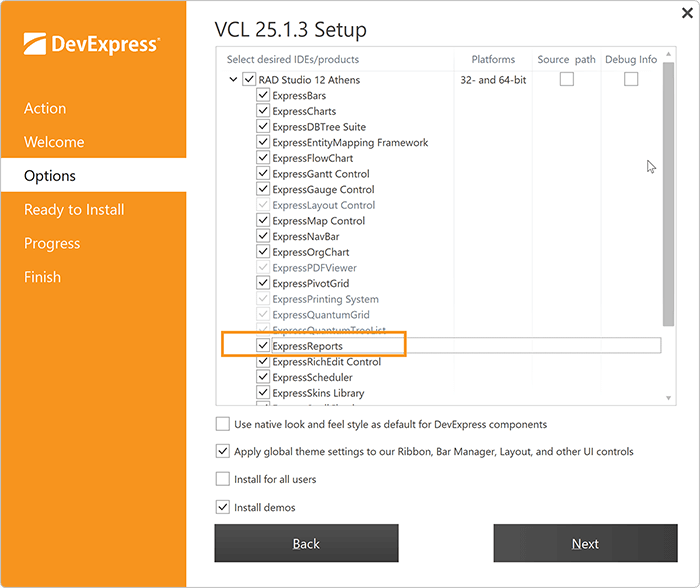Viewport: 700px width, 588px height.
Task: Collapse the RAD Studio 12 Athens node
Action: point(233,79)
